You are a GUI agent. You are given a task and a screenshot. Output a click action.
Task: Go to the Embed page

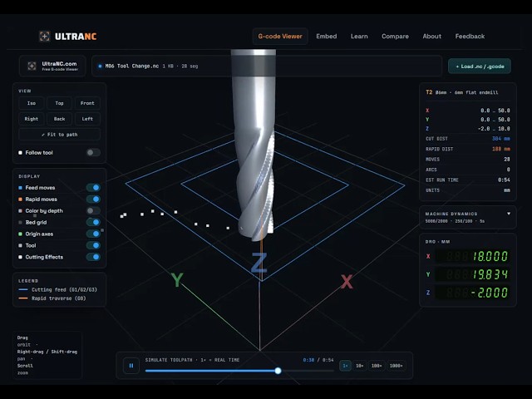click(327, 37)
